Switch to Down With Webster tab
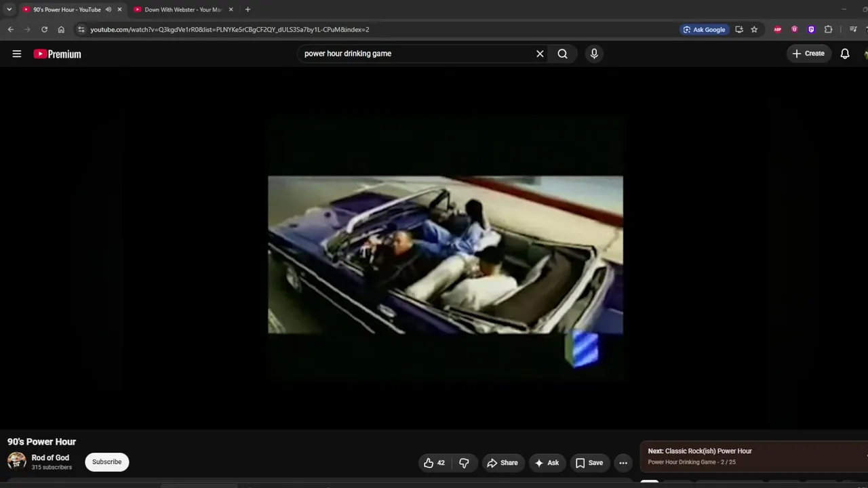 pos(183,9)
